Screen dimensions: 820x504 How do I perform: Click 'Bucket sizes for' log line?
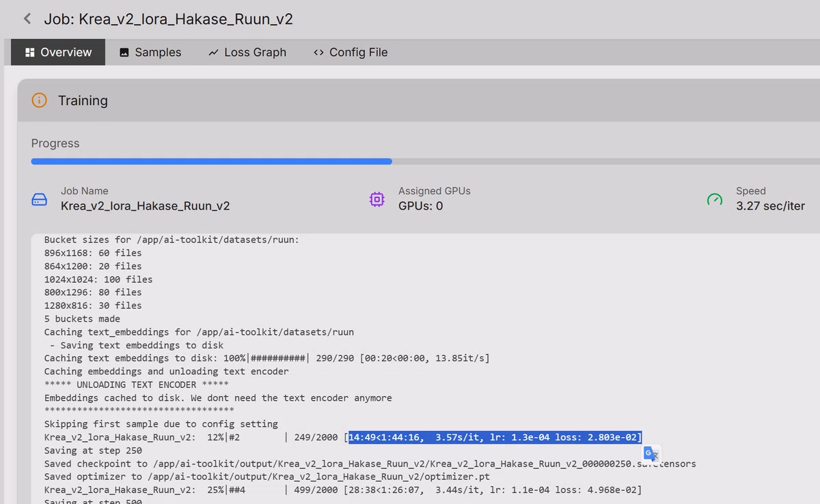[x=172, y=240]
